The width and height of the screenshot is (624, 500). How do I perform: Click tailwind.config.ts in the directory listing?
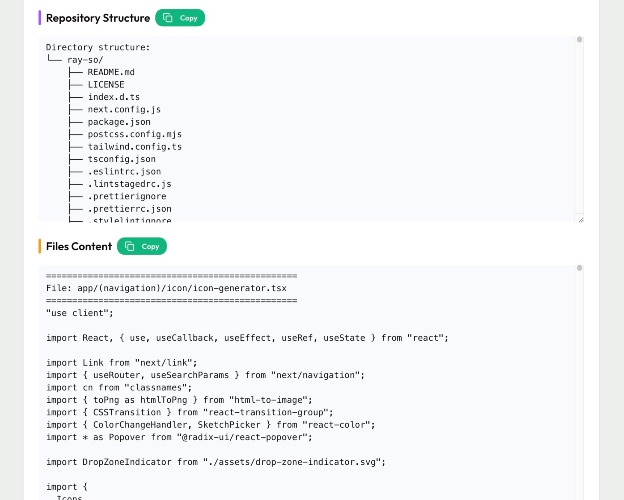click(135, 146)
